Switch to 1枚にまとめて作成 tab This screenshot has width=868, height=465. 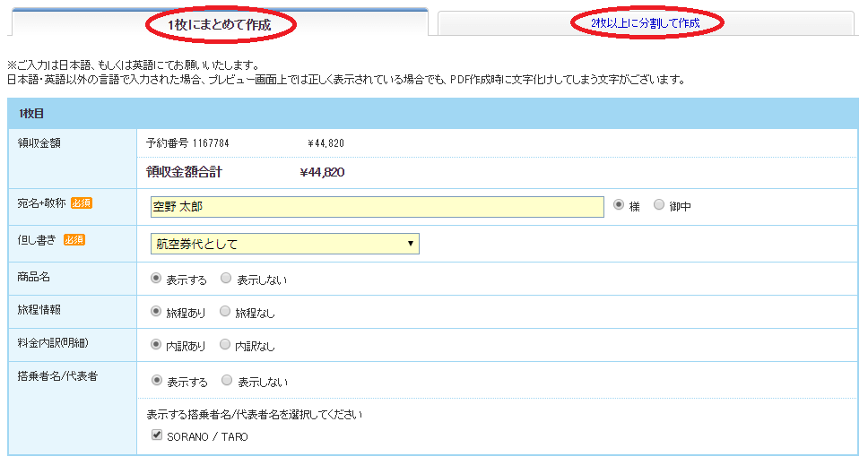220,24
